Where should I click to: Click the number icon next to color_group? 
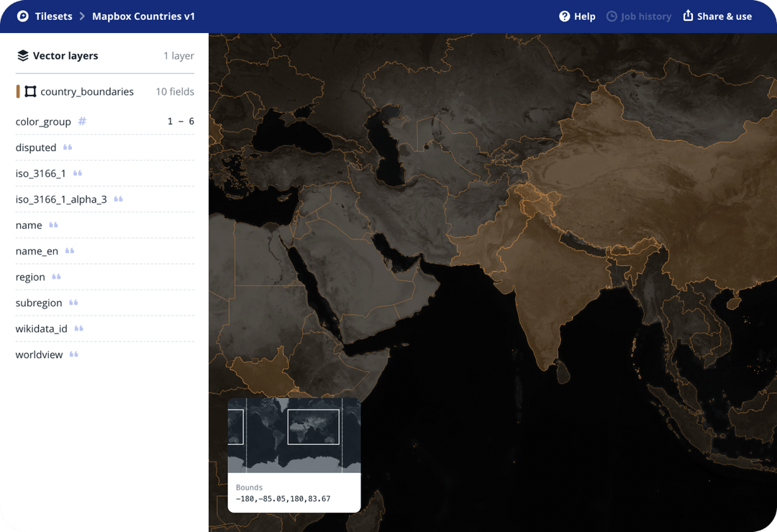click(x=81, y=121)
